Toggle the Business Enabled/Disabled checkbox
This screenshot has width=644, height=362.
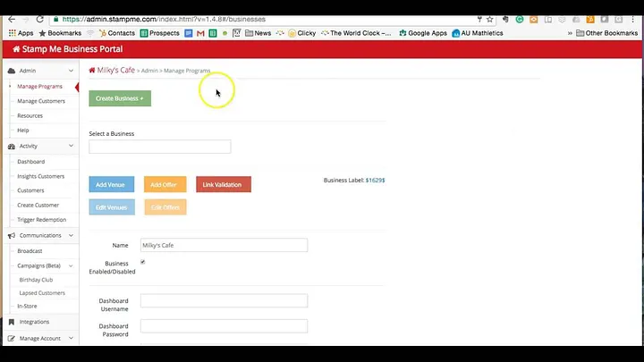click(143, 262)
